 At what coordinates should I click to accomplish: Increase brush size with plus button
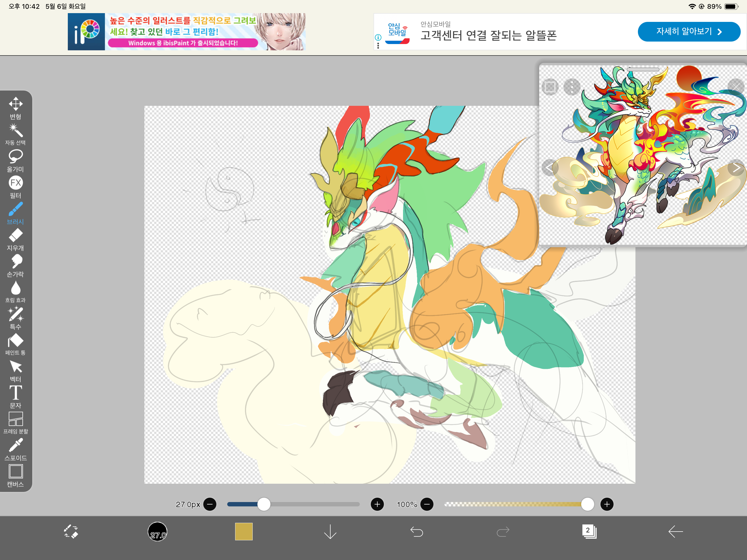click(377, 504)
